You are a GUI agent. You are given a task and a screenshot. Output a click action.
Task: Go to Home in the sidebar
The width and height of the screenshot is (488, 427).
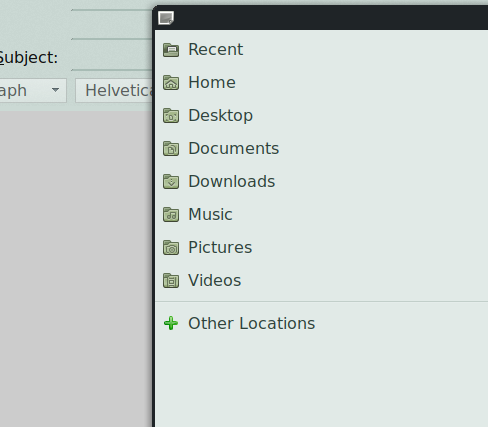click(x=212, y=83)
